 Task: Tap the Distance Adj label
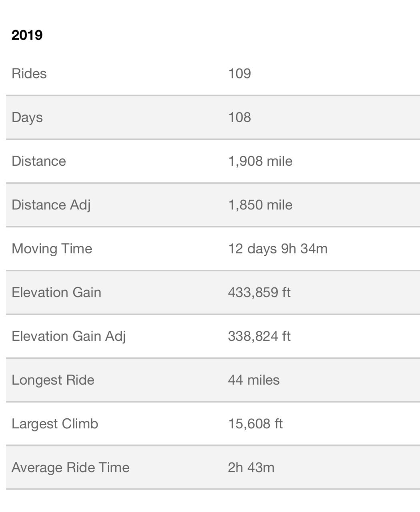tap(51, 205)
